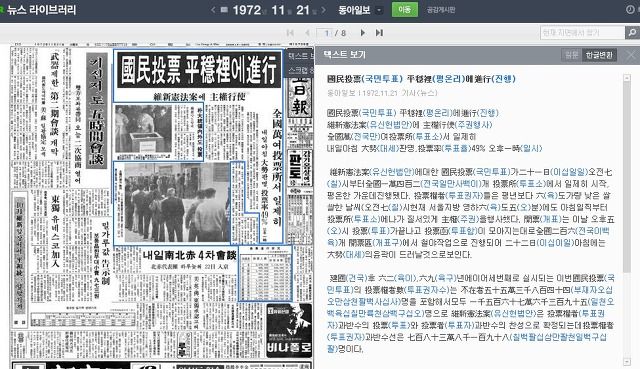Click the scroll-up arrow in text panel

pos(627,78)
